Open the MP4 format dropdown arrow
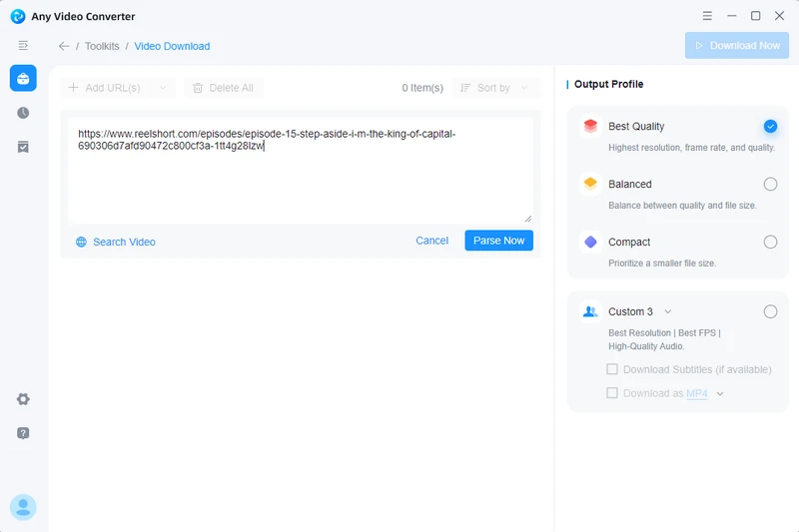This screenshot has height=532, width=799. coord(720,393)
